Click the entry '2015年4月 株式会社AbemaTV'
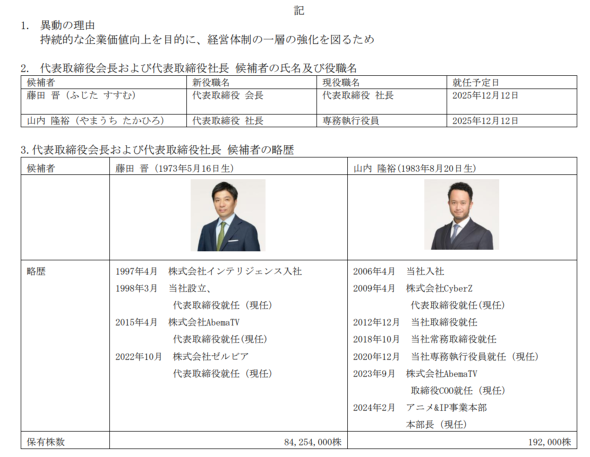590x457 pixels. coord(177,322)
